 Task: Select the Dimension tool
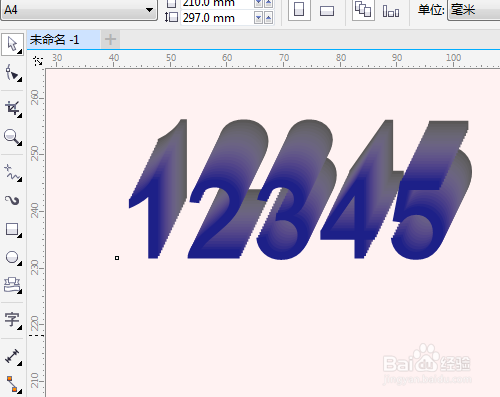pyautogui.click(x=12, y=356)
